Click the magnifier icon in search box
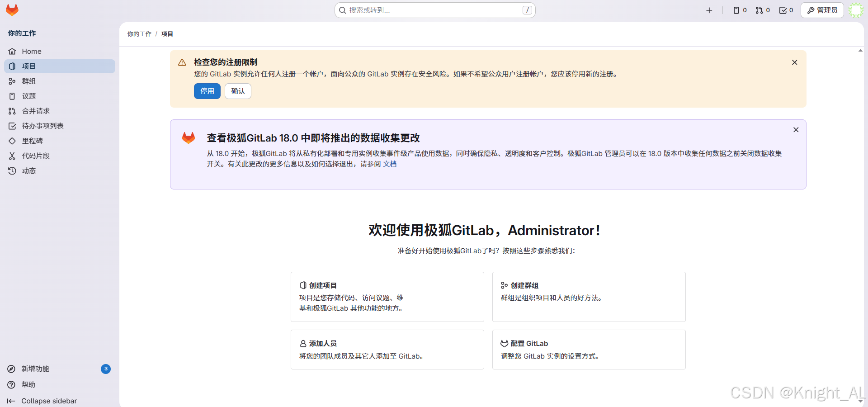The height and width of the screenshot is (407, 868). 343,10
